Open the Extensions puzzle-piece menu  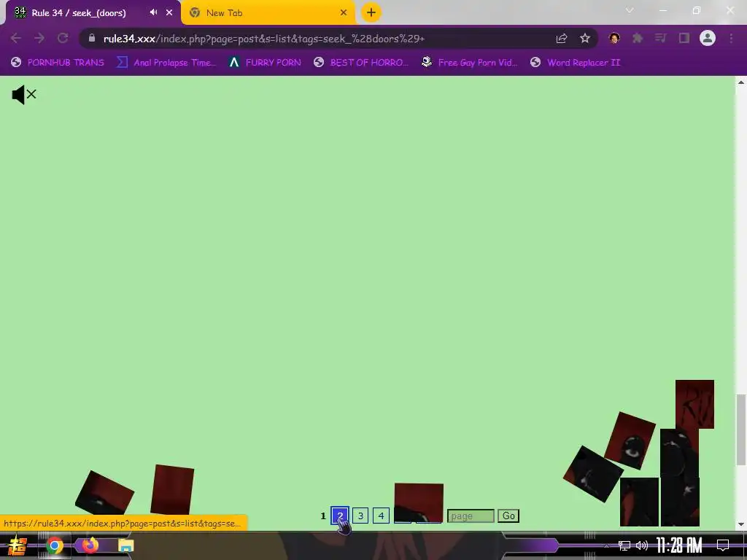638,38
